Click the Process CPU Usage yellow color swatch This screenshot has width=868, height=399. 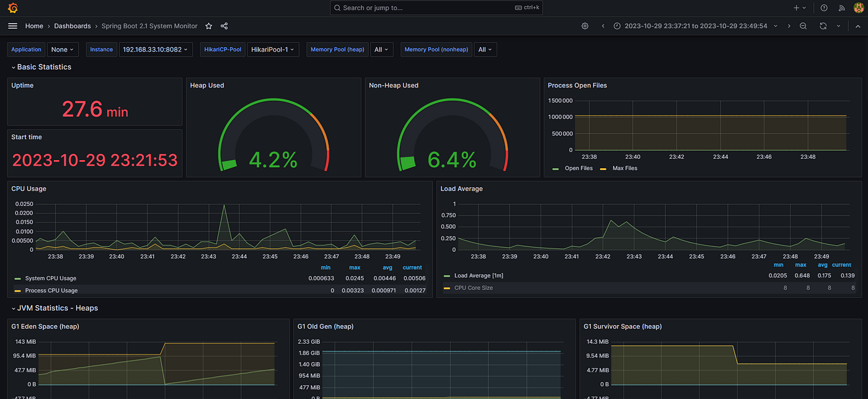[17, 290]
